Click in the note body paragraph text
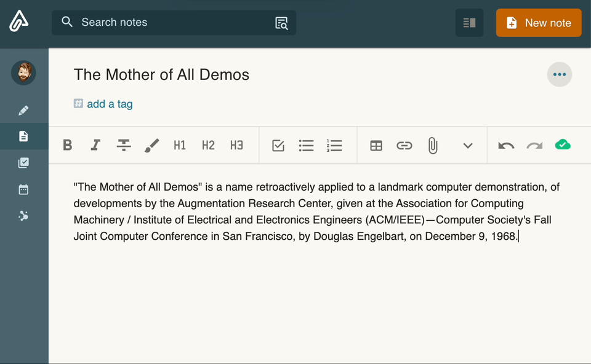The height and width of the screenshot is (364, 591). point(316,212)
